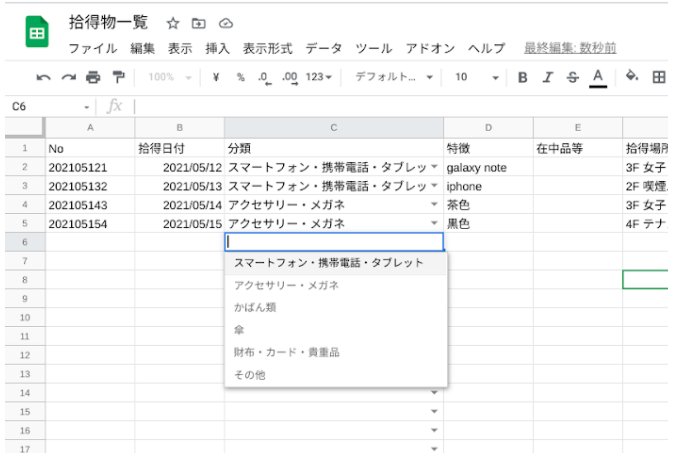The image size is (674, 455).
Task: Open the zoom 100% dropdown
Action: (x=170, y=77)
